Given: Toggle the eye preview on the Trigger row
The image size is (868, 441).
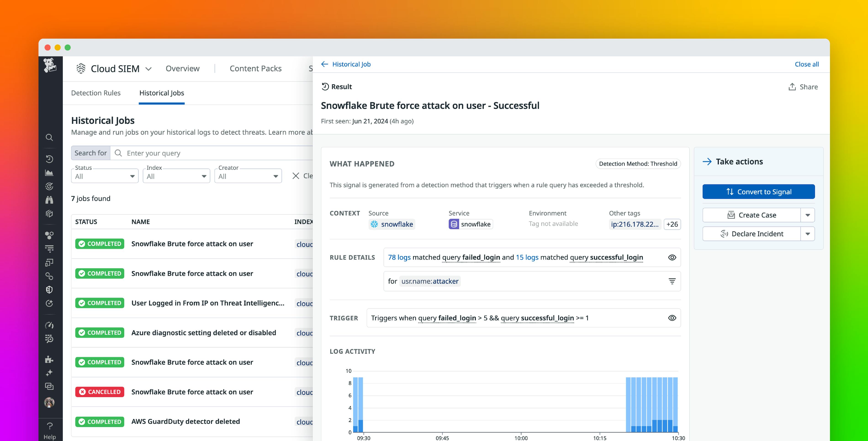Looking at the screenshot, I should point(672,317).
